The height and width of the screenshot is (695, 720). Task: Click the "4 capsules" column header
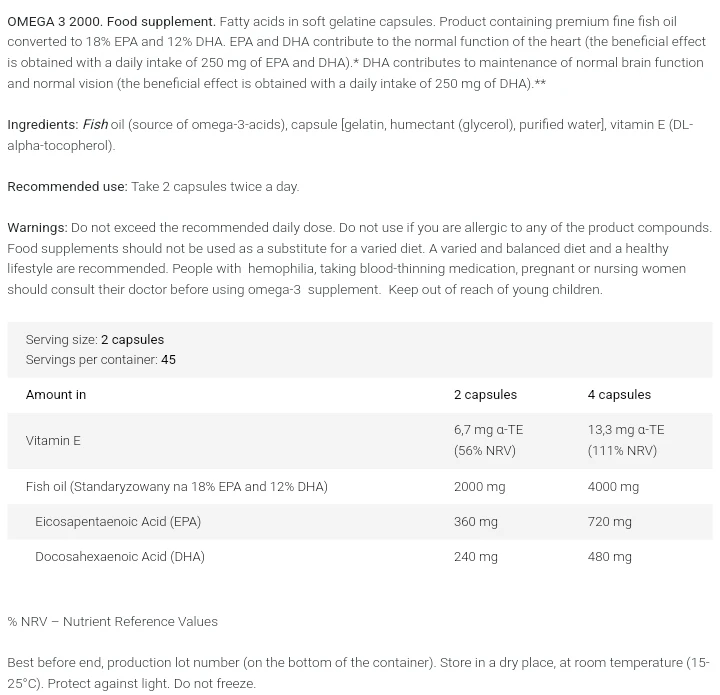pos(619,395)
